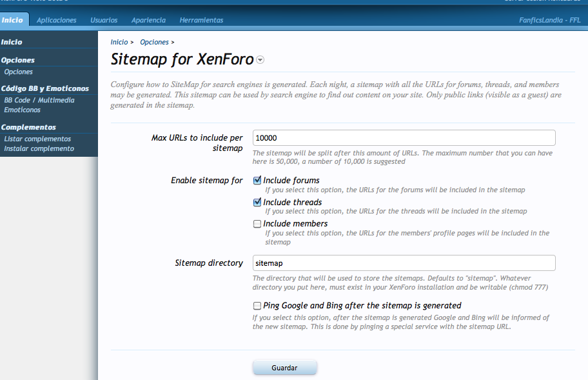Viewport: 588px width, 380px height.
Task: Click the Guardar button
Action: point(284,368)
